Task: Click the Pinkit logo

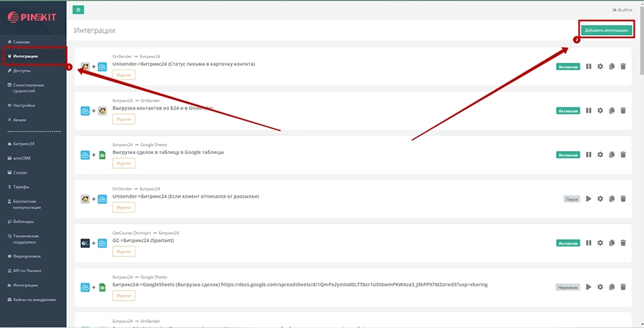Action: point(32,14)
